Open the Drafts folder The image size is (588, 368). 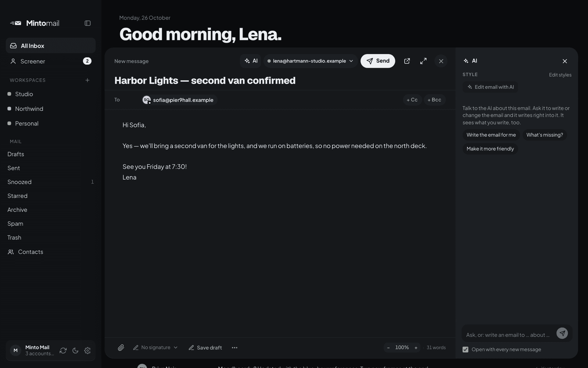tap(51, 154)
